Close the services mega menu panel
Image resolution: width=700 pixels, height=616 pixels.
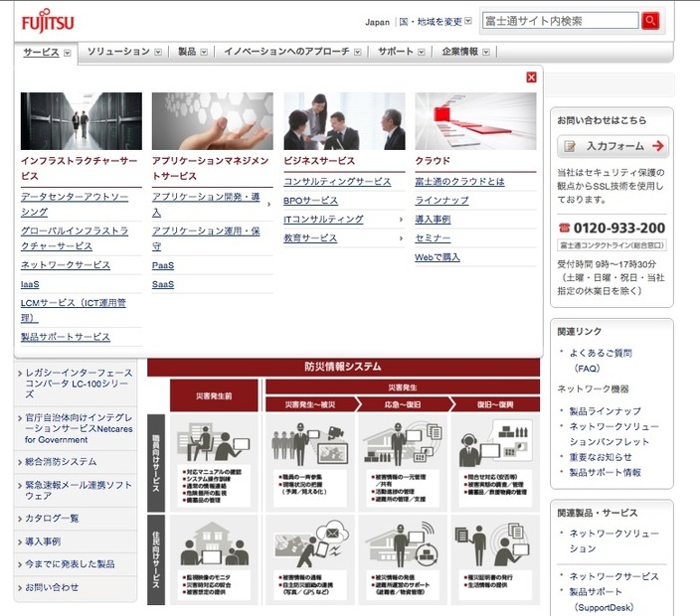(531, 77)
